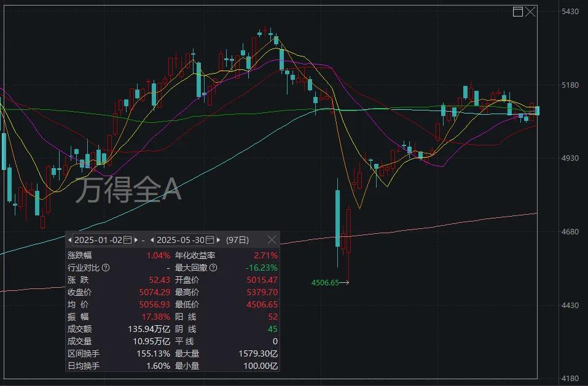
Task: Click the 4506.65 lowest price marker
Action: click(x=325, y=283)
